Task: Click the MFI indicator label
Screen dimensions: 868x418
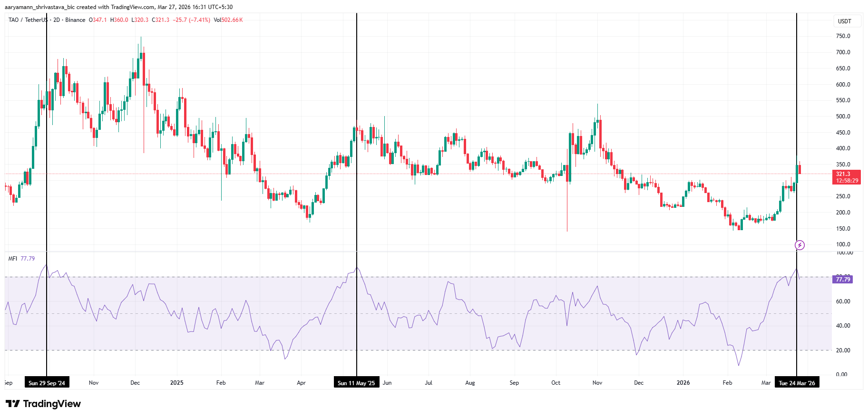Action: [13, 259]
